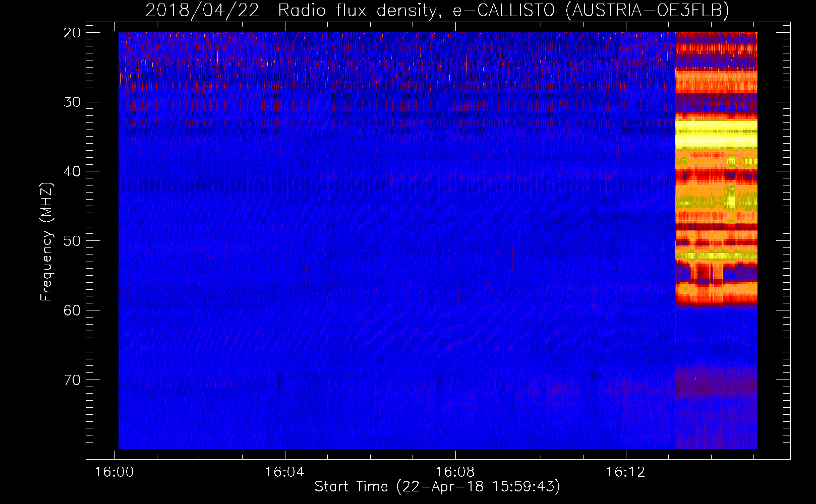Image resolution: width=816 pixels, height=504 pixels.
Task: Click the 'Start Time (22-Apr-18 15:59:43)' label
Action: 437,487
